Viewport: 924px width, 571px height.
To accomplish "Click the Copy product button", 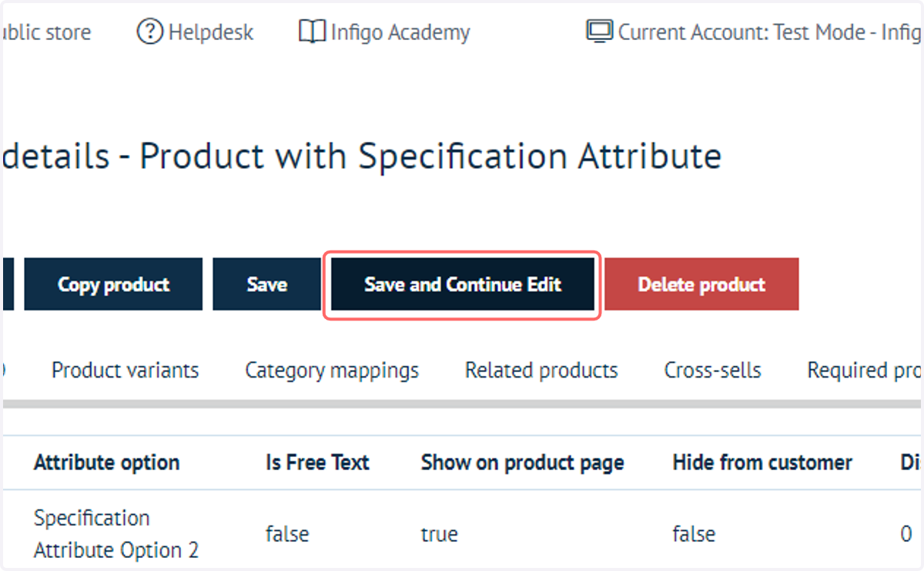I will pos(113,284).
